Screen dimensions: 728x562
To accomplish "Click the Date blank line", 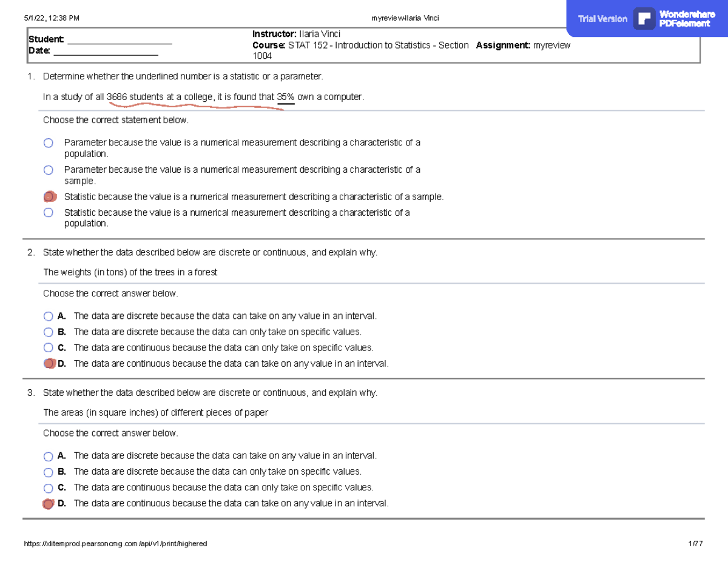I will 106,52.
